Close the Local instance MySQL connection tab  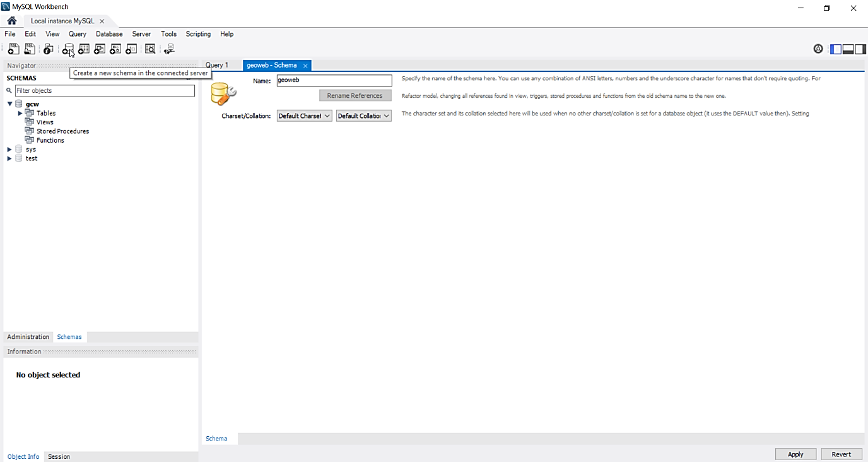[x=102, y=21]
